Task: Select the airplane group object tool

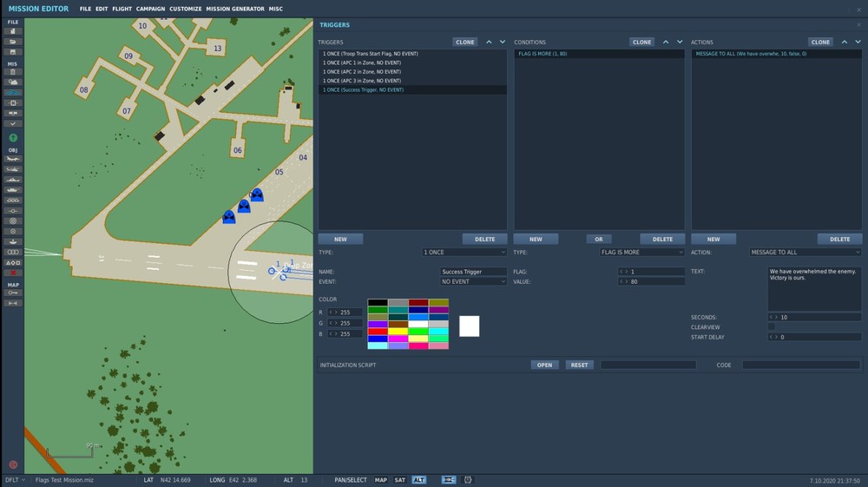Action: [x=13, y=160]
